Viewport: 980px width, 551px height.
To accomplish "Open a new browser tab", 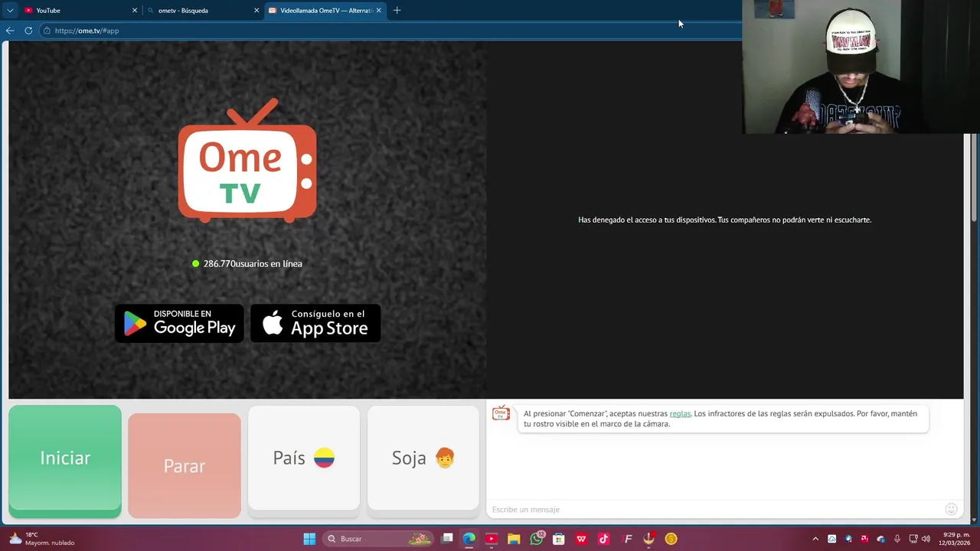I will click(397, 11).
